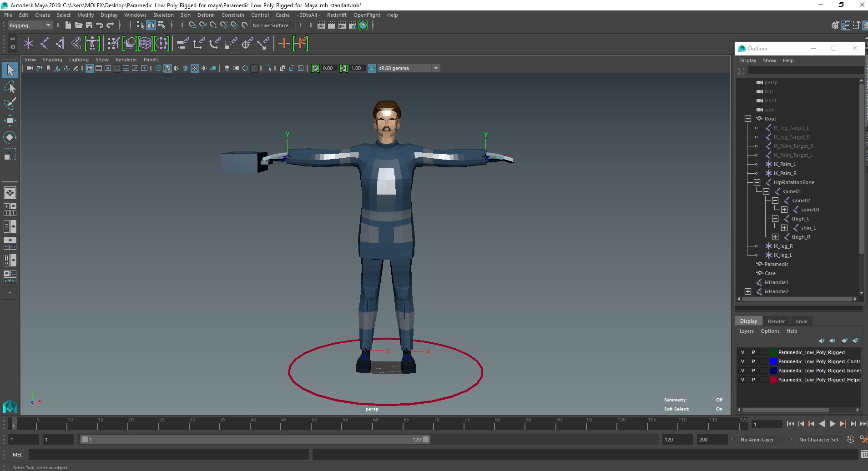Toggle use all lights in viewport
The image size is (868, 471).
pyautogui.click(x=204, y=68)
